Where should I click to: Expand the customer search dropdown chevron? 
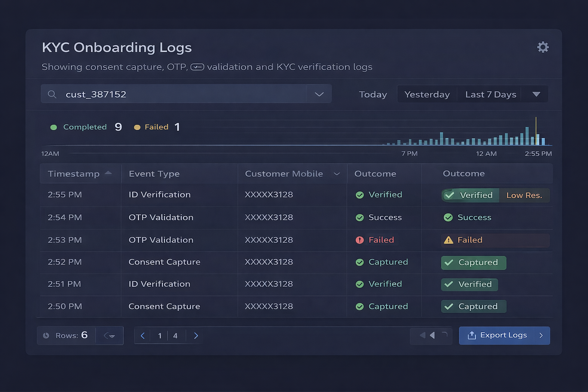(x=319, y=94)
